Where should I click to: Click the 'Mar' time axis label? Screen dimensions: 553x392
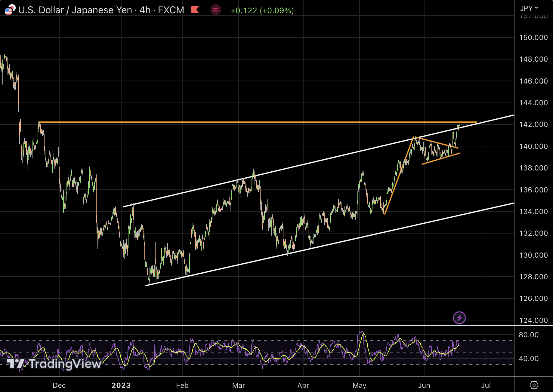239,385
